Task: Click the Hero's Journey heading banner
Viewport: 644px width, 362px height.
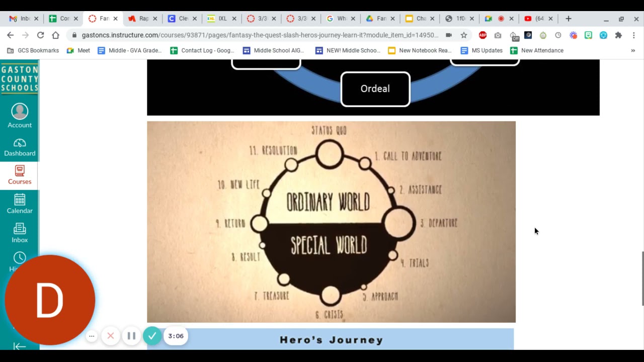Action: click(331, 339)
